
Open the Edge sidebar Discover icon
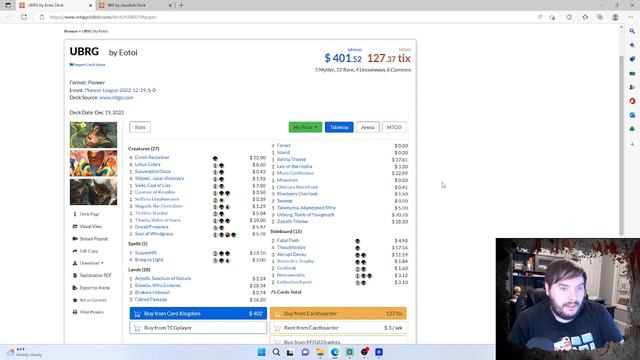click(x=632, y=45)
